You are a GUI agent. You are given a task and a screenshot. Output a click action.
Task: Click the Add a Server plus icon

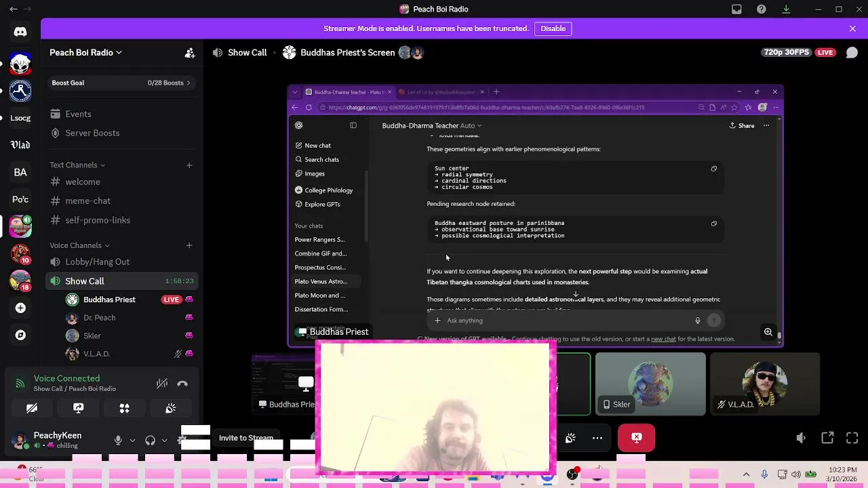[20, 308]
